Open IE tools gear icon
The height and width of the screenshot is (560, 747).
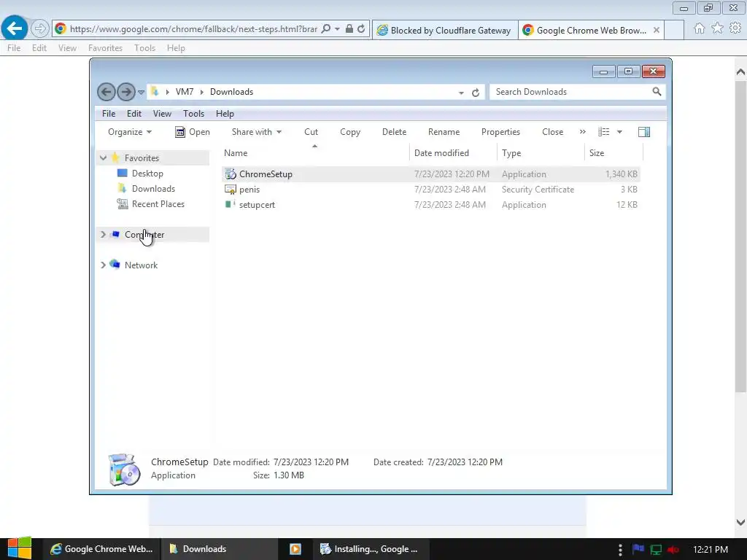pyautogui.click(x=735, y=28)
